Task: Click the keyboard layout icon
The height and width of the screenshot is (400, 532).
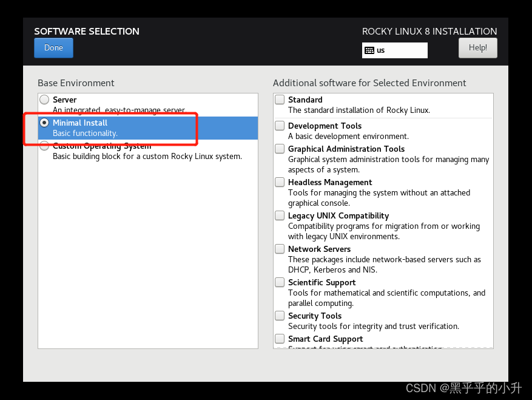Action: pyautogui.click(x=369, y=50)
